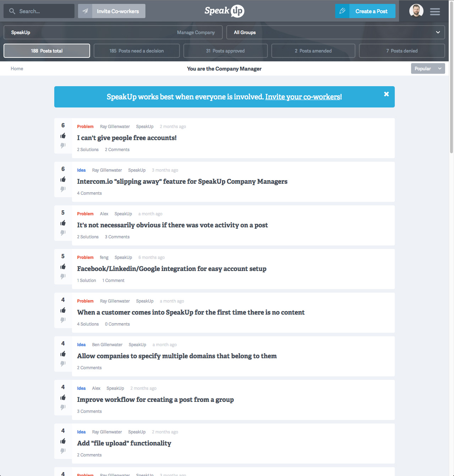The height and width of the screenshot is (476, 454).
Task: Click "0 Comments" under the no content post
Action: click(x=117, y=324)
